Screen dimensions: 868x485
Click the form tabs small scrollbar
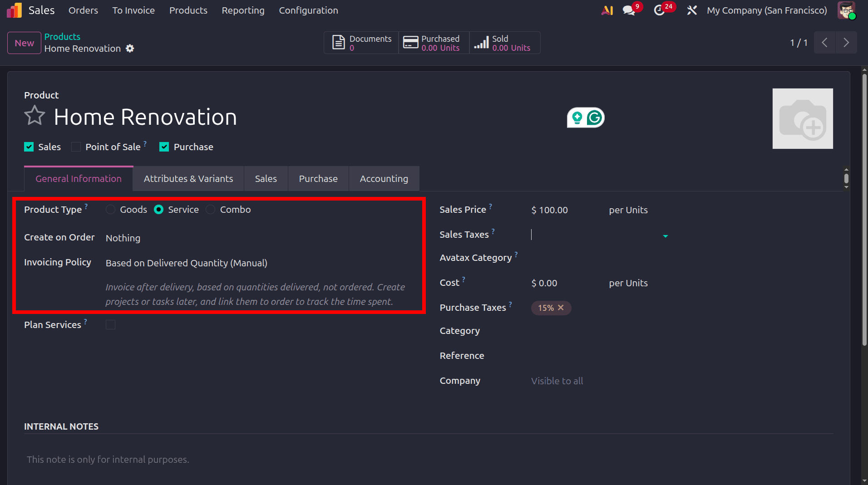click(846, 178)
